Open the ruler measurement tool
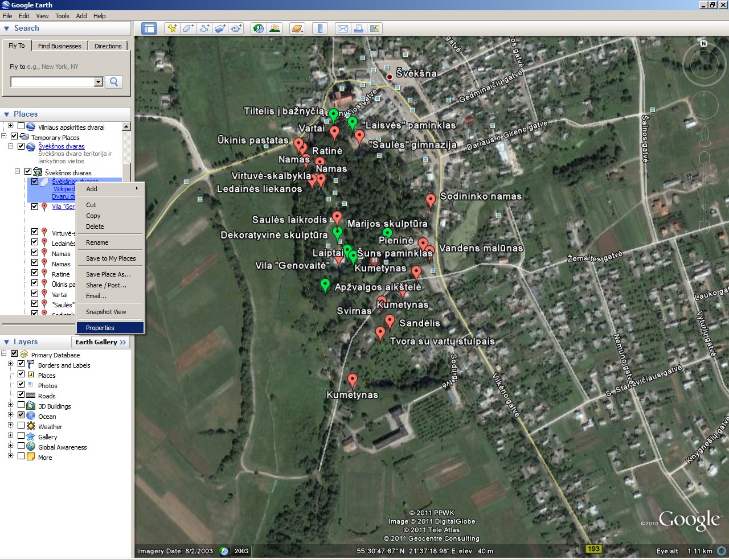The image size is (729, 560). (320, 28)
